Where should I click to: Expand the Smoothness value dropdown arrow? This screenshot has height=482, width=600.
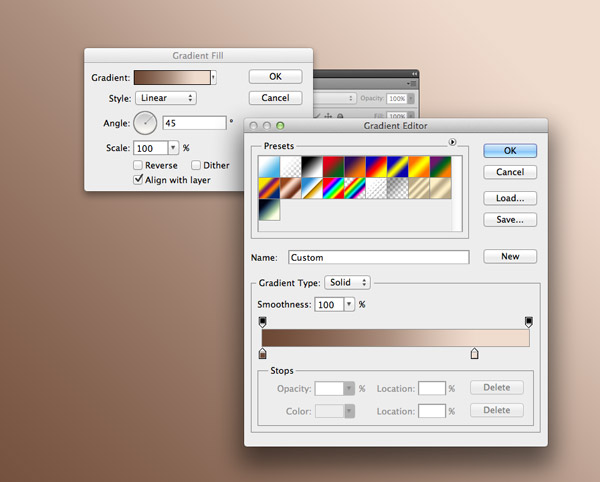click(x=349, y=305)
